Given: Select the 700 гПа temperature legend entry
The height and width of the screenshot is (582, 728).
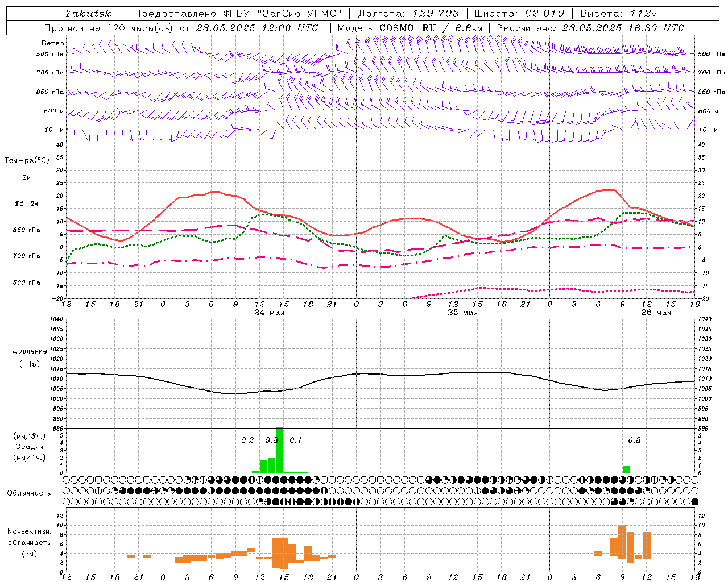Looking at the screenshot, I should click(x=27, y=259).
